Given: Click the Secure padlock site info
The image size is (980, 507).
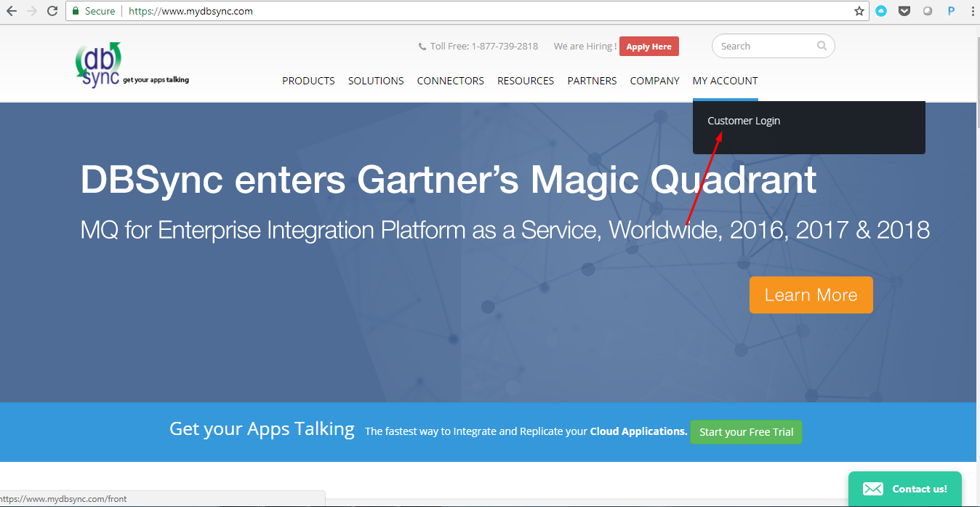Looking at the screenshot, I should pyautogui.click(x=92, y=11).
